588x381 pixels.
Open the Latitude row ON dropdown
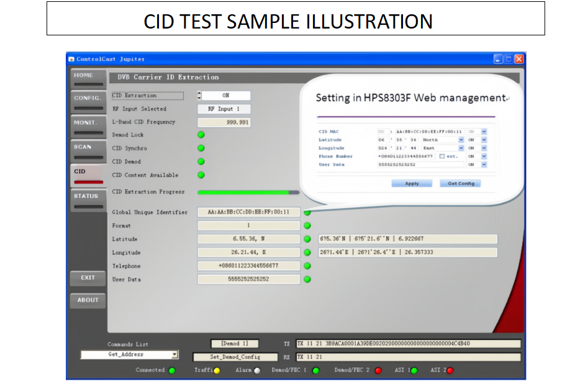[484, 140]
